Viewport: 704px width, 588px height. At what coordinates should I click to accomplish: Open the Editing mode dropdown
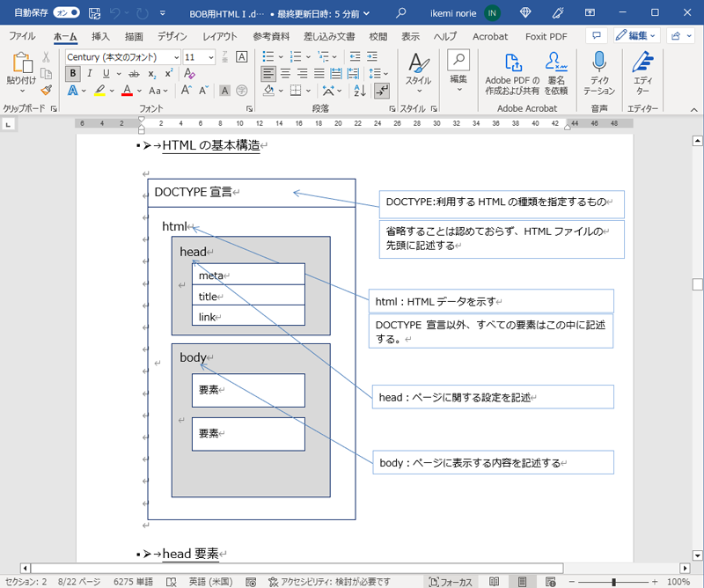point(635,35)
